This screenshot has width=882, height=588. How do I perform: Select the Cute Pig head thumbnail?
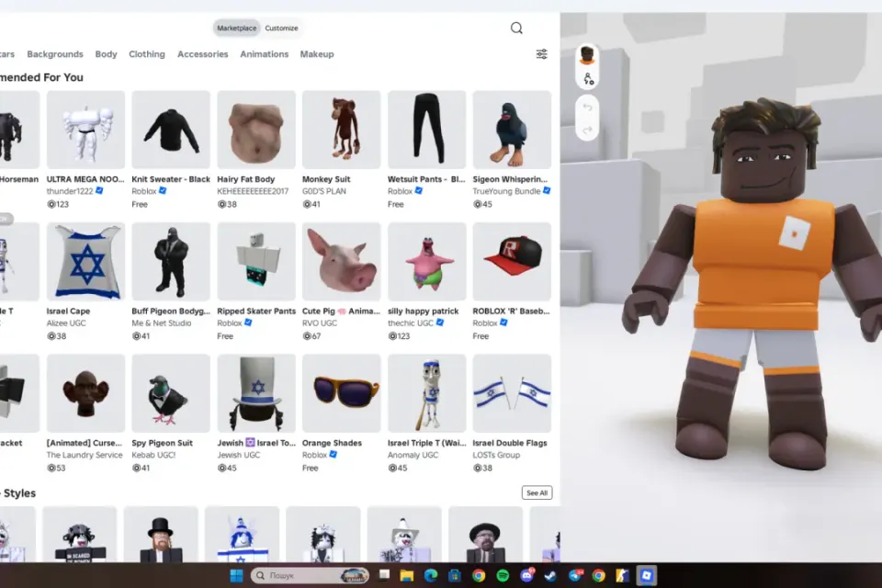342,262
